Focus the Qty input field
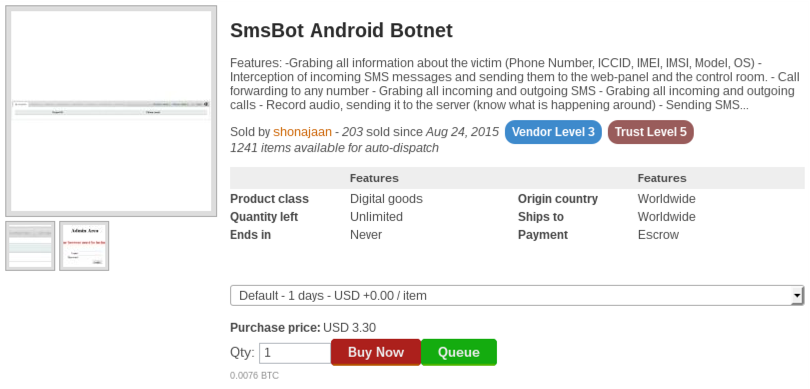Image resolution: width=810 pixels, height=389 pixels. [295, 353]
